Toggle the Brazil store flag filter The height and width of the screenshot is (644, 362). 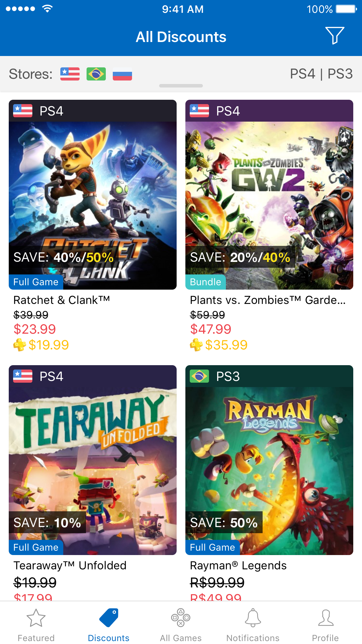coord(96,74)
